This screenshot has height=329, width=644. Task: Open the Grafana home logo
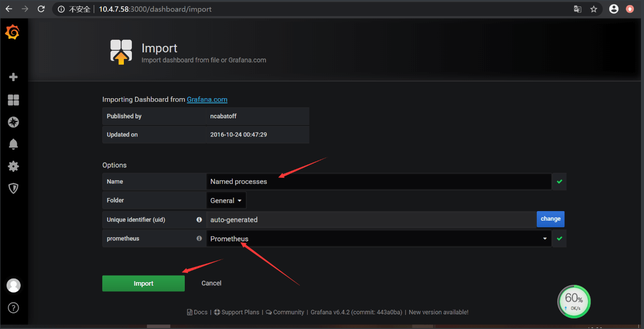[x=13, y=32]
